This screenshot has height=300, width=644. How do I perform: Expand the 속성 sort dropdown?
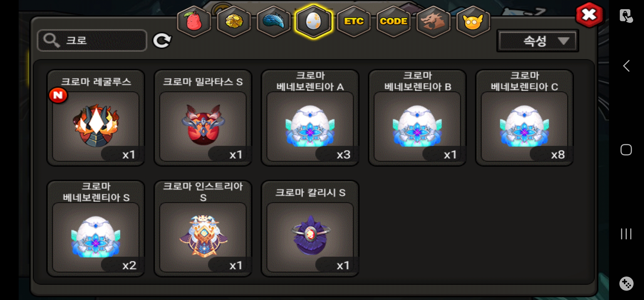click(x=538, y=41)
